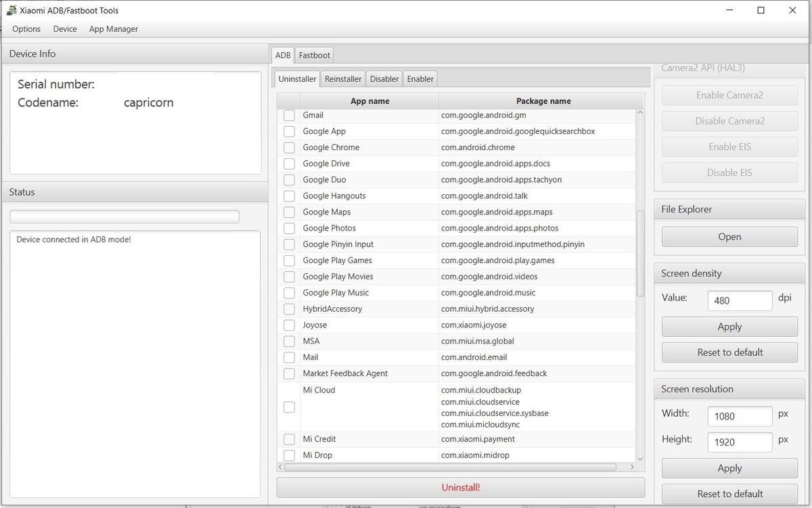This screenshot has height=508, width=812.
Task: Check the Google Play Games checkbox
Action: pos(289,260)
